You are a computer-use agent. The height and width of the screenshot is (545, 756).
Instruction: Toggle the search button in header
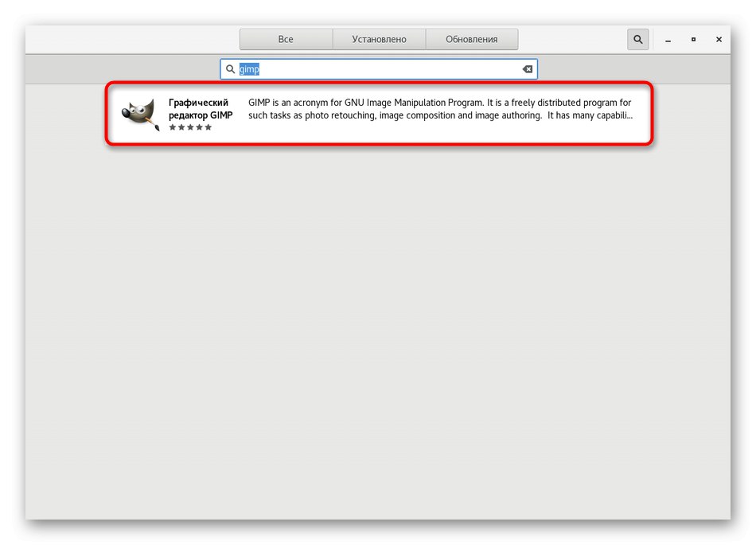[x=638, y=39]
